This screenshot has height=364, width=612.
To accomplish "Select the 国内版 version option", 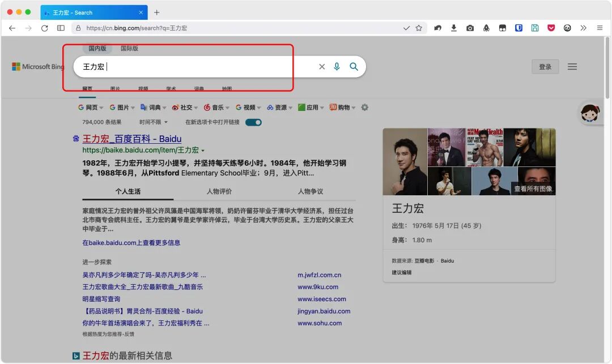I will [97, 48].
